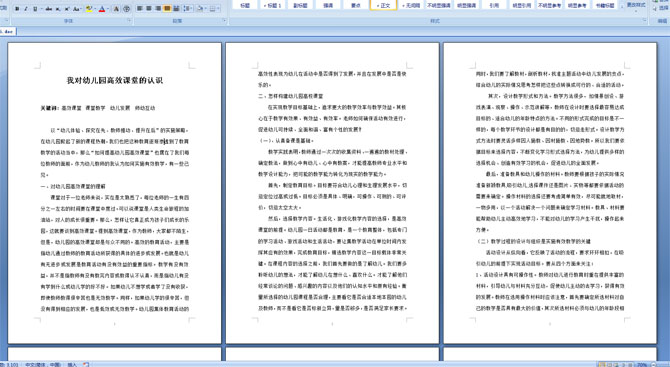Select the highlighted justify alignment button
This screenshot has height=367, width=670.
[x=167, y=9]
